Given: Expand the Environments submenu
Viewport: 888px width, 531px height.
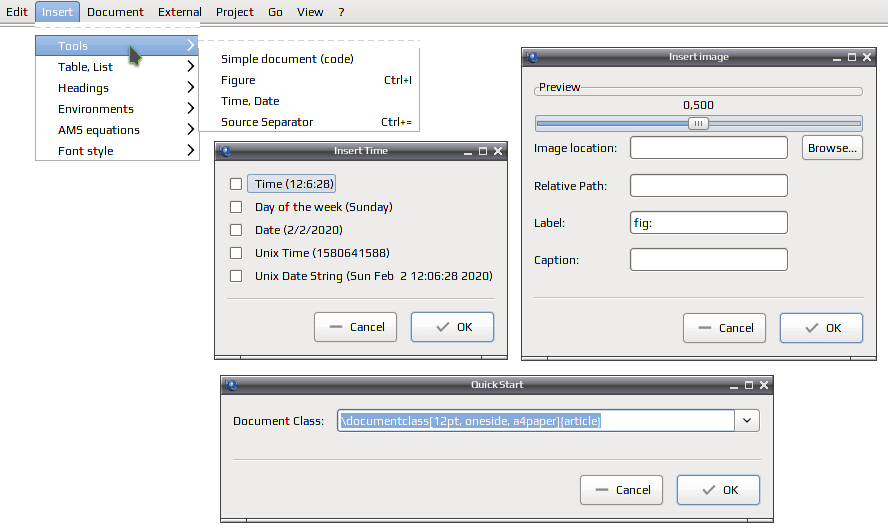Looking at the screenshot, I should [x=117, y=109].
